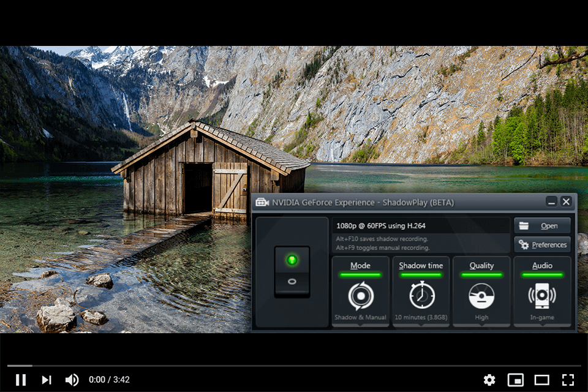Open YouTube player settings gear
This screenshot has width=588, height=392.
489,380
